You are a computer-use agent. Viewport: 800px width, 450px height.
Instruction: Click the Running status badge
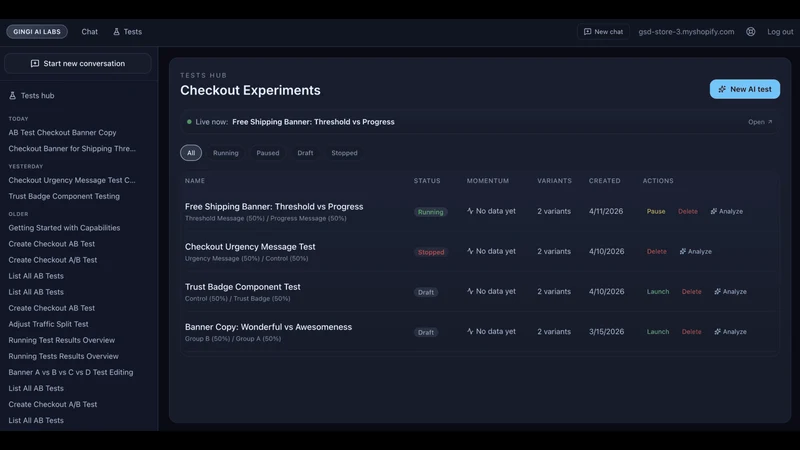431,212
